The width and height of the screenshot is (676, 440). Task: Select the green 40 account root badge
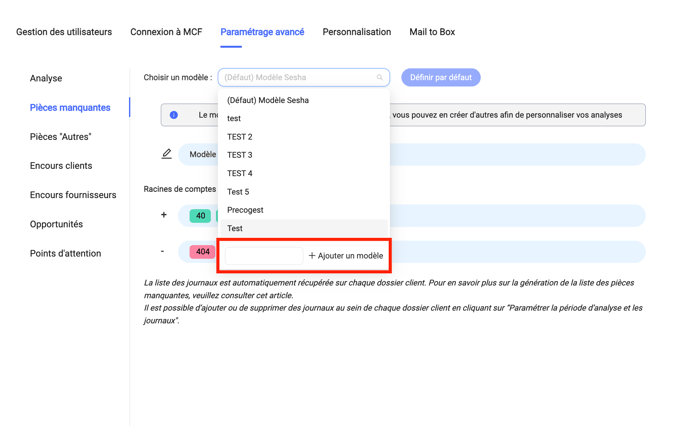(200, 216)
